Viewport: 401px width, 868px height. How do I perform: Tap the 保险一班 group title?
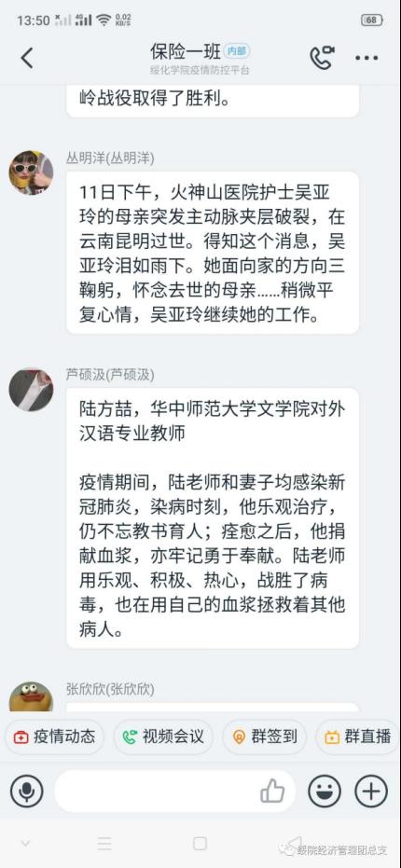pos(185,51)
